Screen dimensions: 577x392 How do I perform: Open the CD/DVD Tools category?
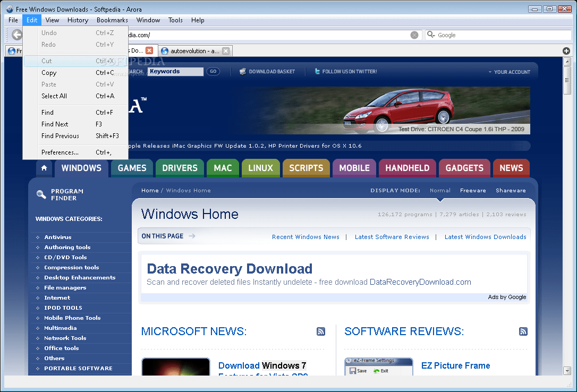(65, 258)
